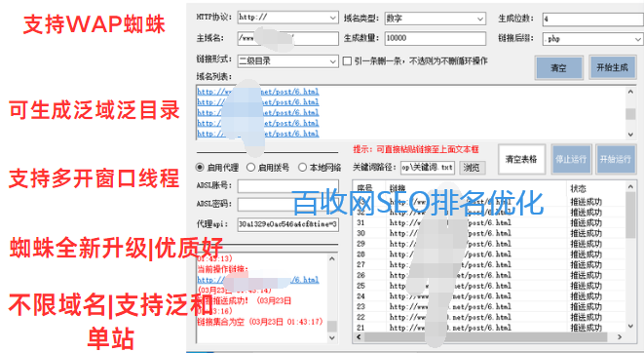Click the 推送成功 status in row 26
This screenshot has height=353, width=644.
[x=587, y=275]
